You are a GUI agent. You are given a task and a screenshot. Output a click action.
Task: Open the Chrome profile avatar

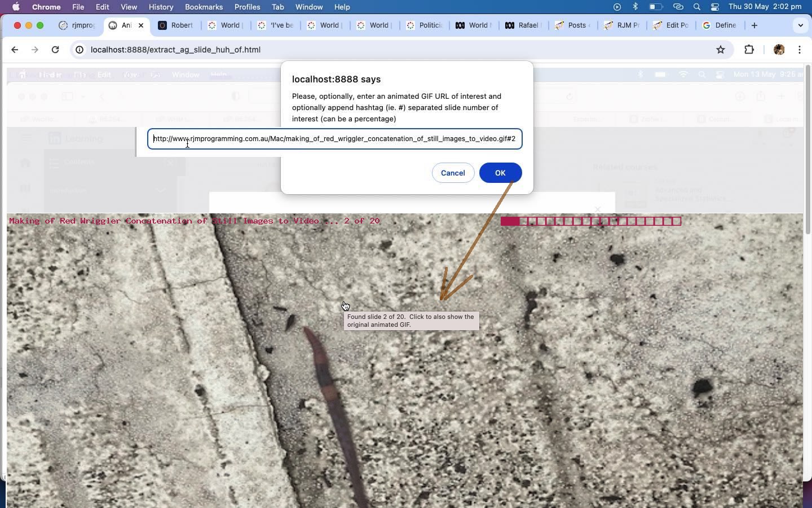point(779,50)
